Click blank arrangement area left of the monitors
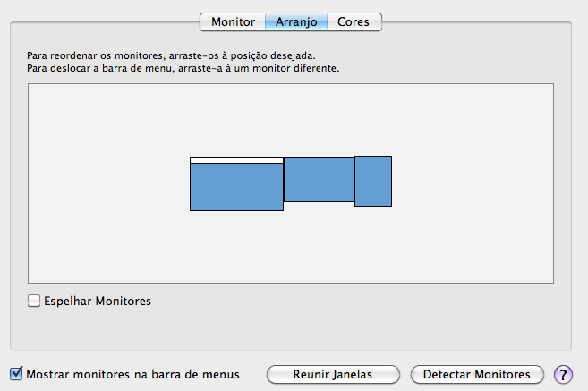Image resolution: width=588 pixels, height=391 pixels. tap(109, 183)
